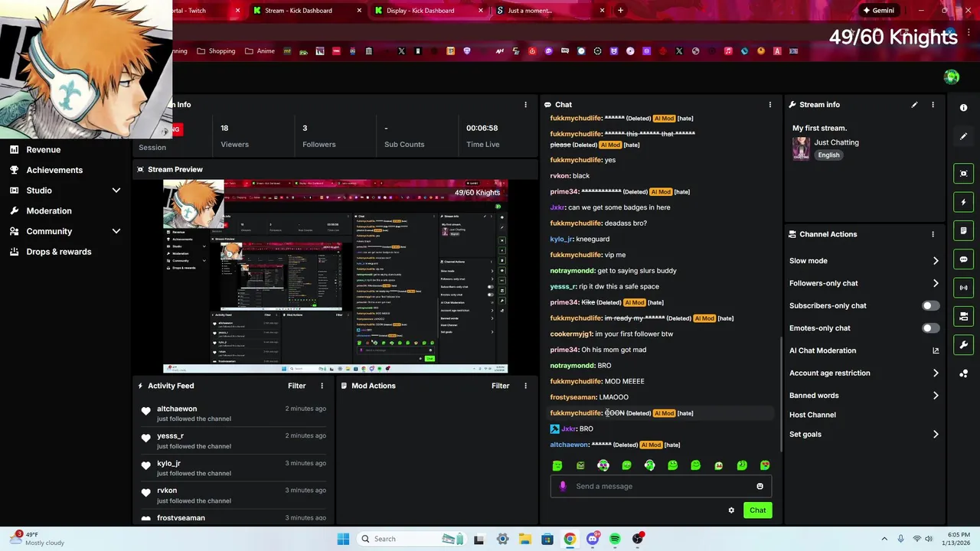Send message with the green Chat button

click(x=757, y=510)
